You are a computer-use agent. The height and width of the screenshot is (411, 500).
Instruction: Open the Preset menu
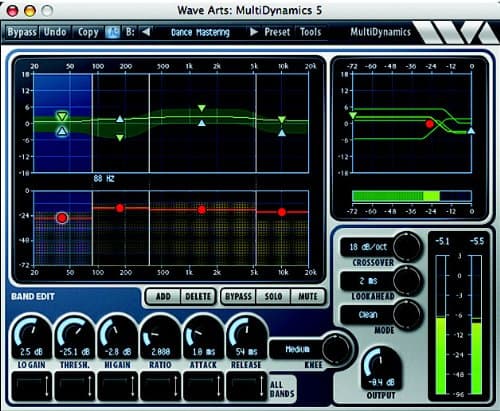(277, 32)
